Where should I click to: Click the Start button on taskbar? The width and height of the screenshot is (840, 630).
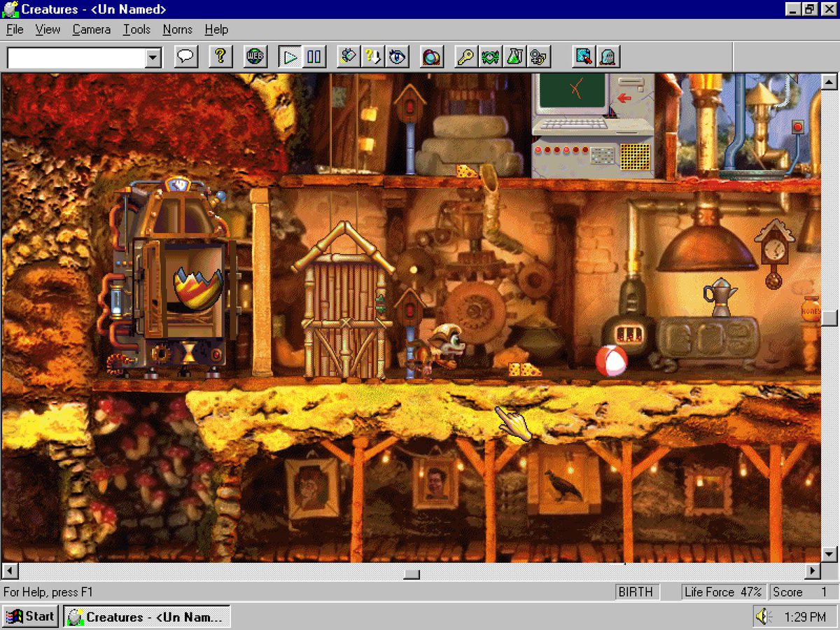click(x=31, y=617)
